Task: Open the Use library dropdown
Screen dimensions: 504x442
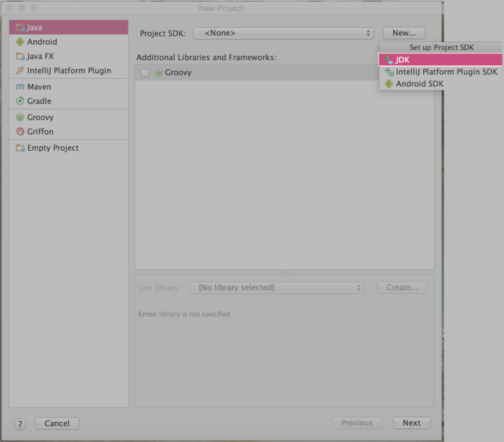Action: click(x=277, y=288)
